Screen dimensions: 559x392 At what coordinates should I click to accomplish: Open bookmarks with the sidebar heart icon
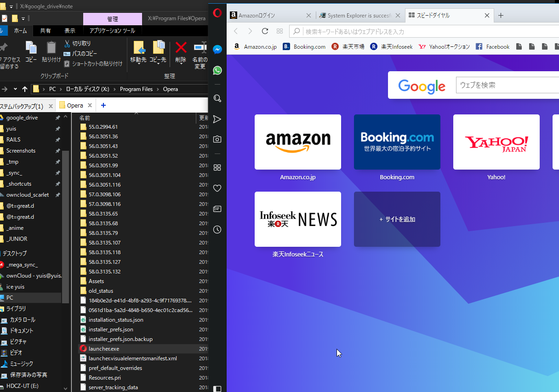tap(217, 188)
